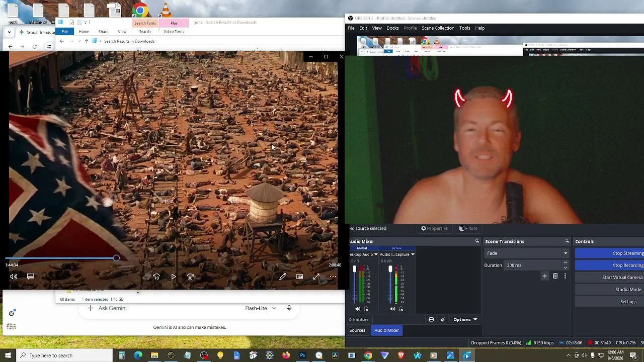Enable Studio Mode in OBS

click(x=610, y=290)
